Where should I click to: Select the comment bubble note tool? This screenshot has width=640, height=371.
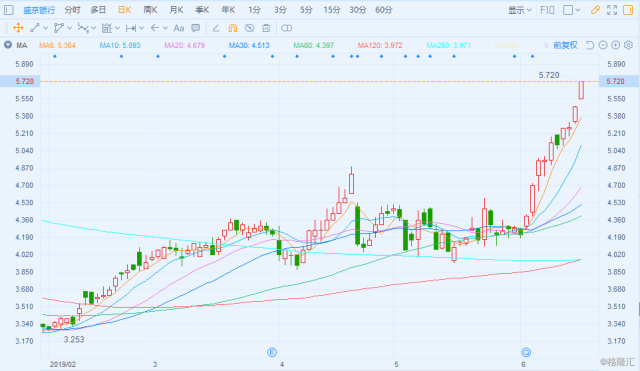(x=196, y=28)
